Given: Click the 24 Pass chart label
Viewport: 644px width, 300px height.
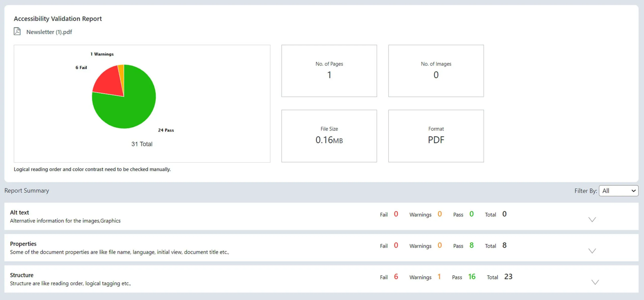Looking at the screenshot, I should [166, 130].
